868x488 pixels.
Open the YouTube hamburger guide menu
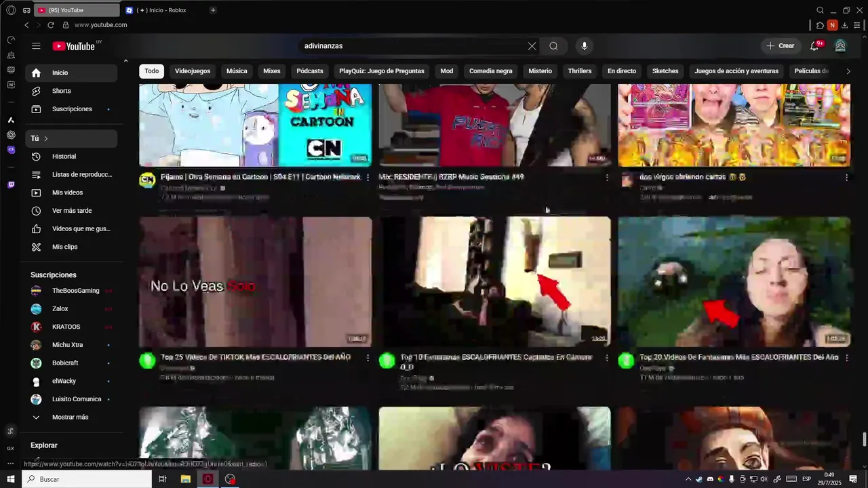click(36, 46)
